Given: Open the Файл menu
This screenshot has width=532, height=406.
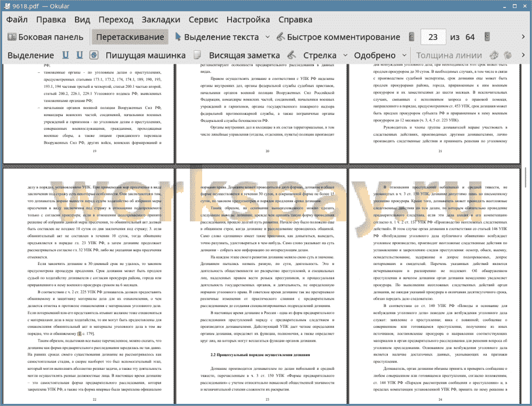Looking at the screenshot, I should (17, 20).
